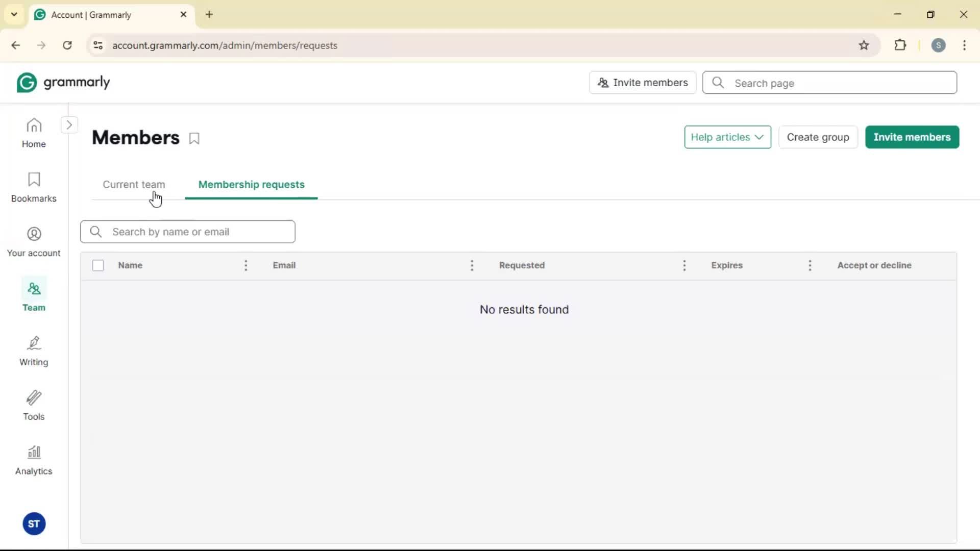
Task: Click the Create group button
Action: coord(818,137)
